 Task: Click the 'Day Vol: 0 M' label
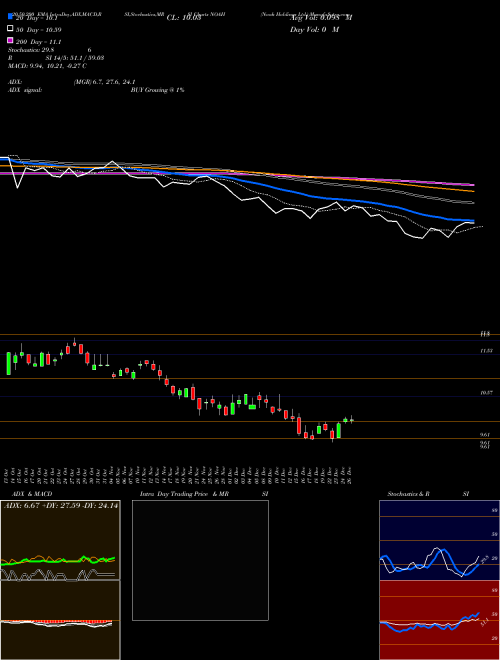[314, 30]
